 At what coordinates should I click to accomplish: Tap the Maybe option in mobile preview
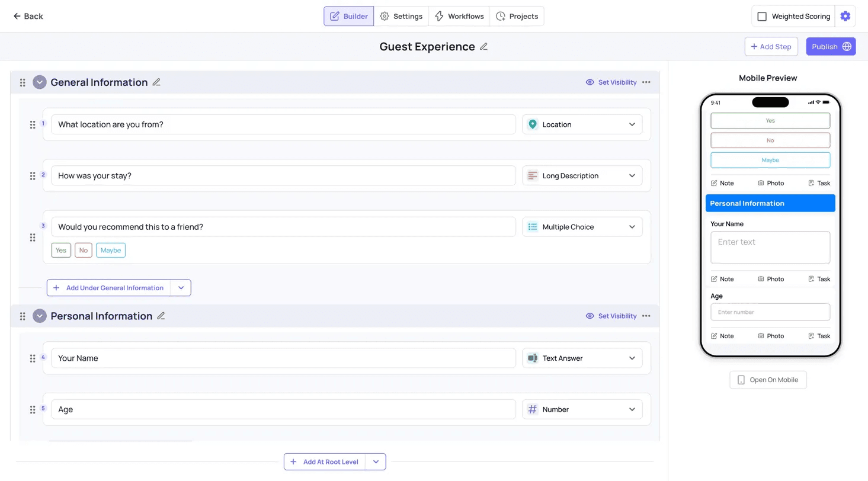tap(770, 160)
